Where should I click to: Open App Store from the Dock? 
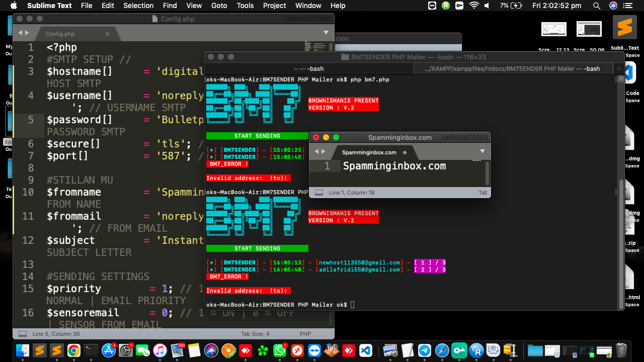(109, 350)
